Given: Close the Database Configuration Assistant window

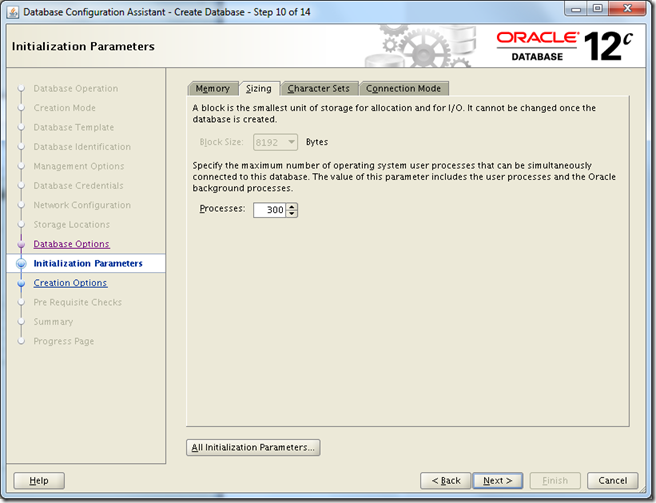Looking at the screenshot, I should point(627,8).
